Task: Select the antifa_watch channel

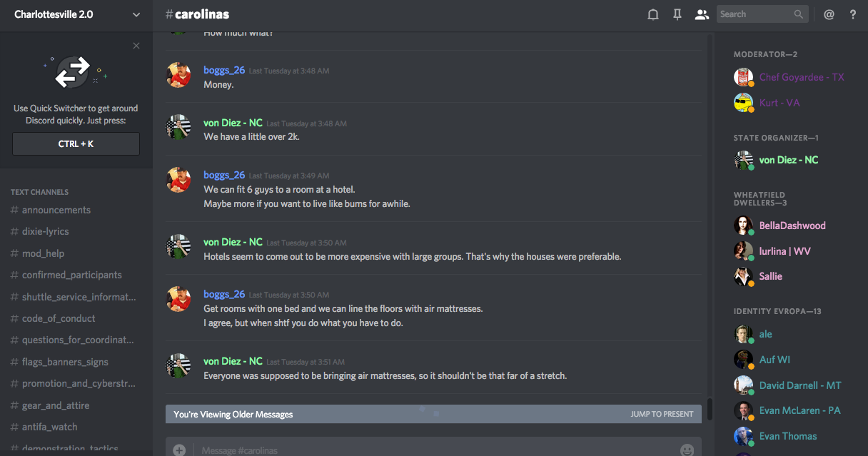Action: [x=50, y=427]
